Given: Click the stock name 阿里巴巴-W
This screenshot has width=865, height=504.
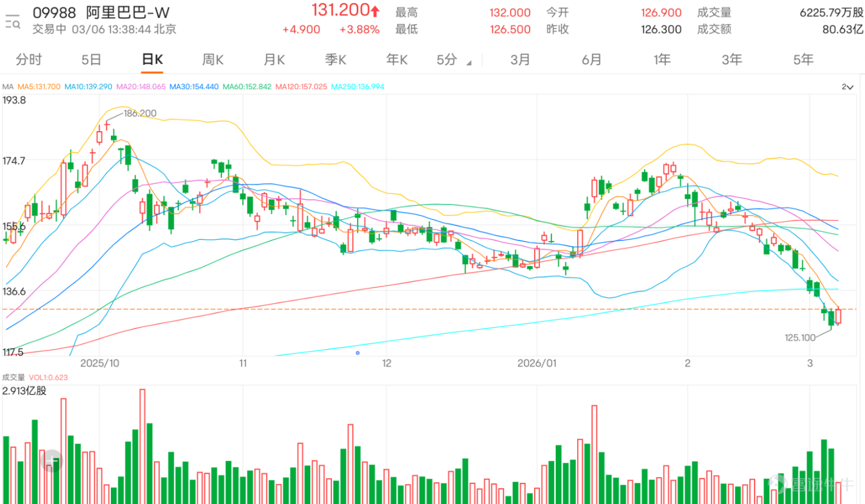Looking at the screenshot, I should (128, 12).
